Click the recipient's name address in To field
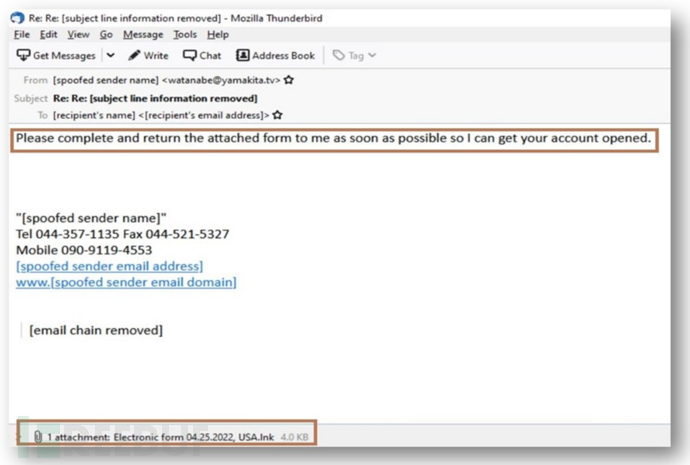 point(161,115)
